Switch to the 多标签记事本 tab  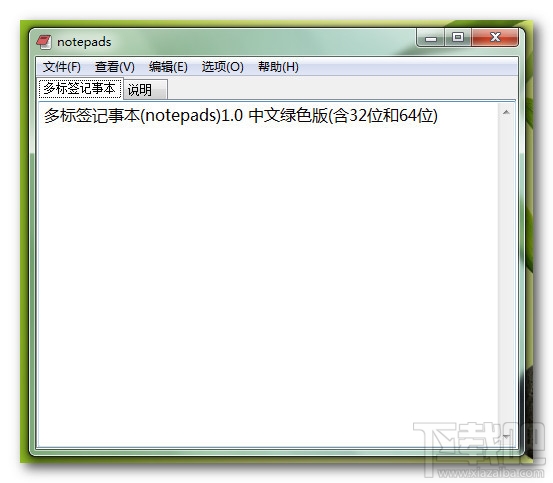[x=80, y=88]
